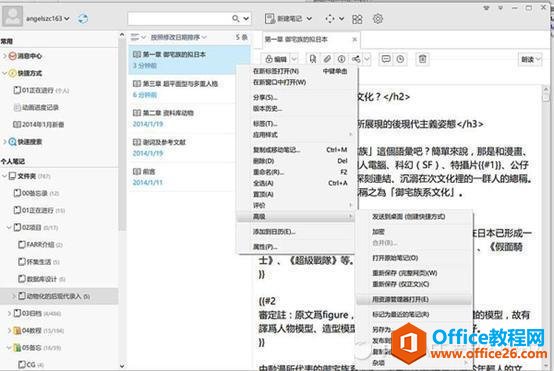
Task: Open the note list view-mode dropdown
Action: click(x=138, y=37)
